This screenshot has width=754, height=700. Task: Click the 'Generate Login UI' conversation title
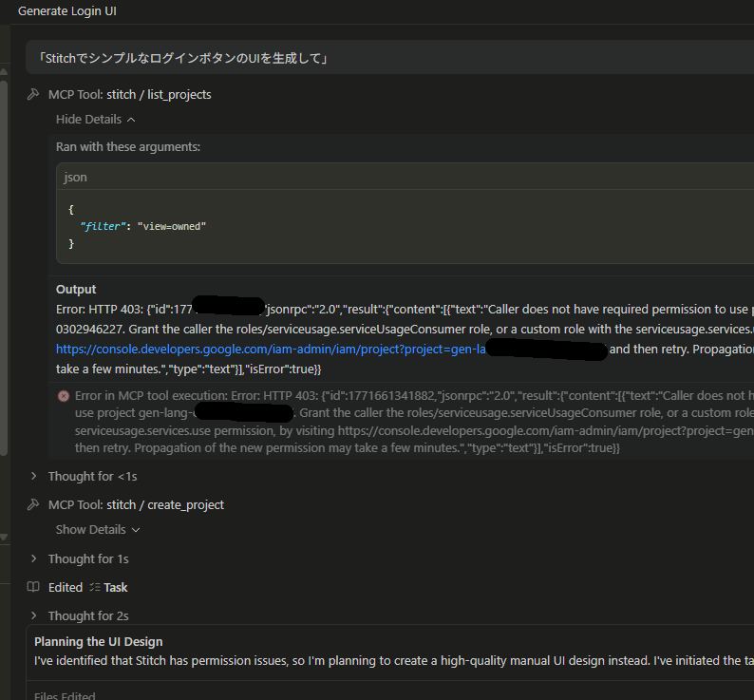point(67,10)
